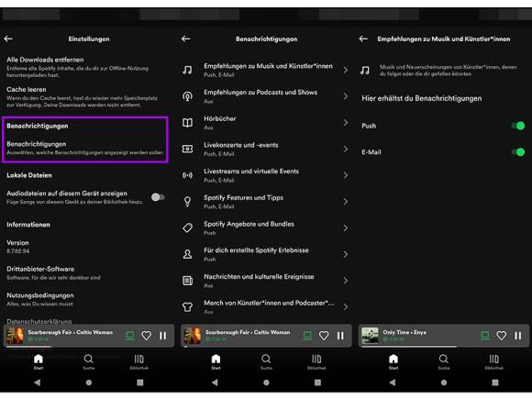The image size is (532, 399).
Task: Open Hörbücher chevron
Action: point(346,123)
